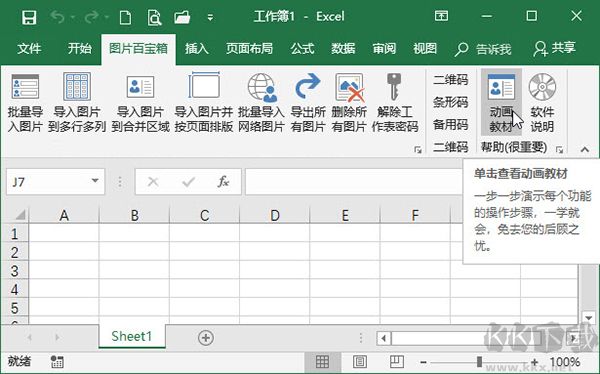Viewport: 600px width, 374px height.
Task: Select the 图片百宝箱 tab
Action: click(x=139, y=49)
